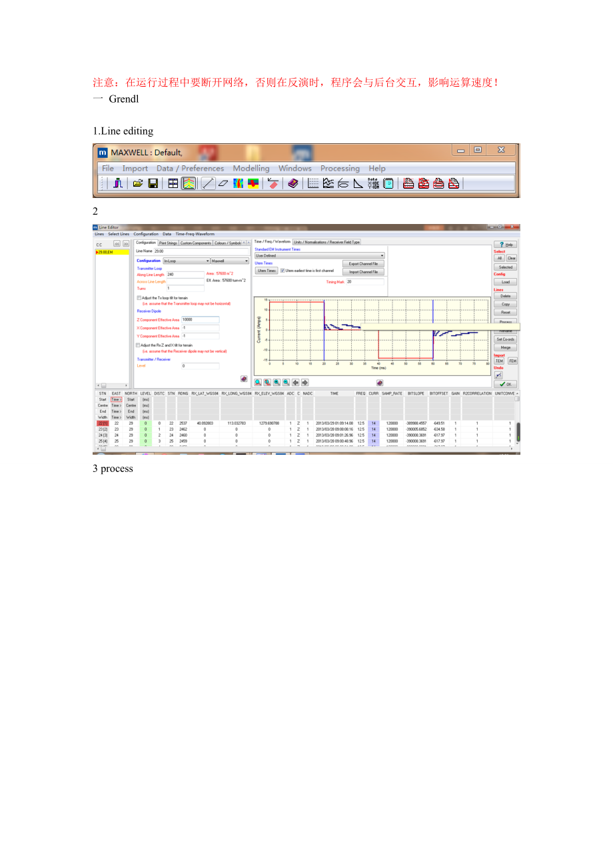613x868 pixels.
Task: Select line 29.00,EM in the list
Action: point(113,252)
